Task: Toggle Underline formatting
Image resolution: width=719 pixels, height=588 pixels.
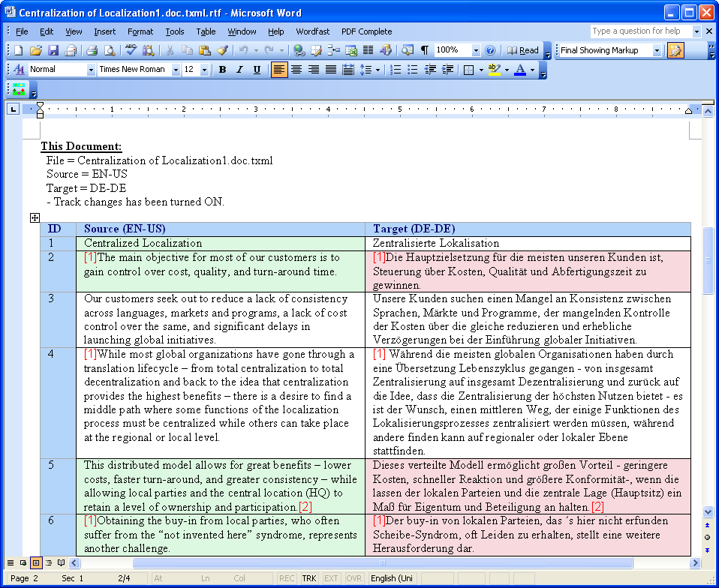Action: click(257, 70)
